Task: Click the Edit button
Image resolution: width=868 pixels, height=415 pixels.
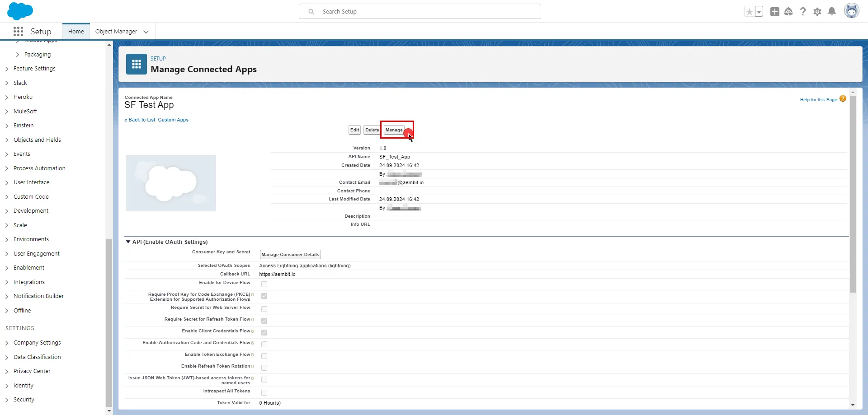Action: (354, 130)
